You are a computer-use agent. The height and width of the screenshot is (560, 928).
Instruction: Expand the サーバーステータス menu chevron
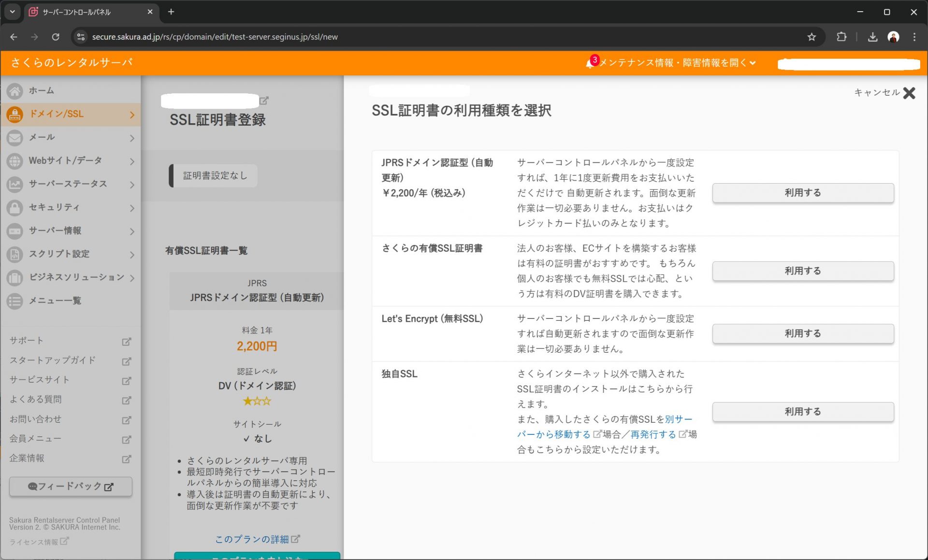[x=132, y=185]
